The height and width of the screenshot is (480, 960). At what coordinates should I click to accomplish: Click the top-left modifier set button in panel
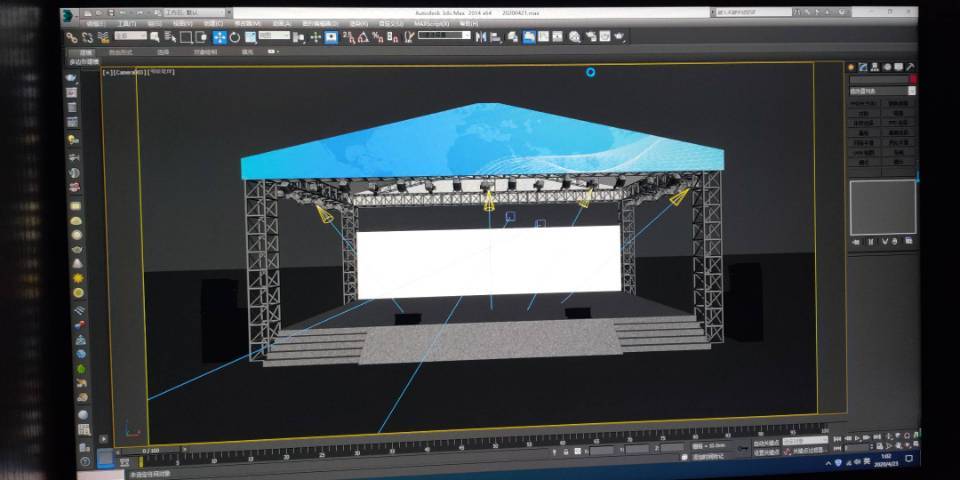click(864, 104)
